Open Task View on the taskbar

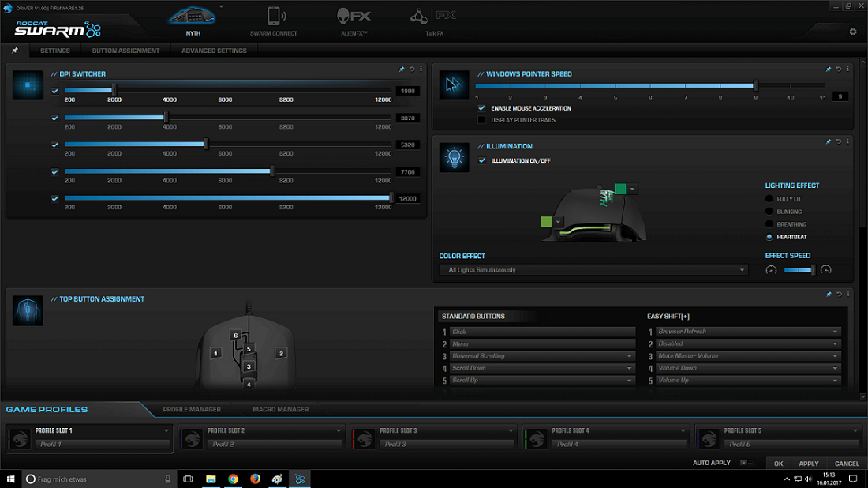(x=189, y=479)
